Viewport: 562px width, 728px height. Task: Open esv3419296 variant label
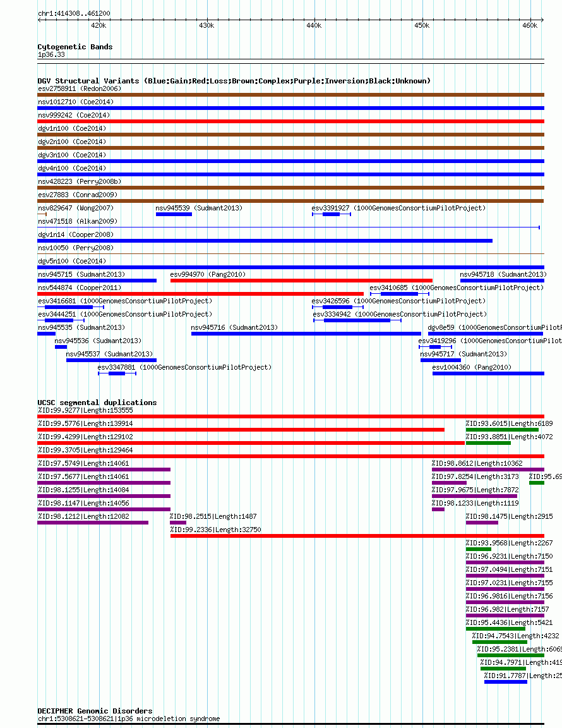pyautogui.click(x=490, y=341)
